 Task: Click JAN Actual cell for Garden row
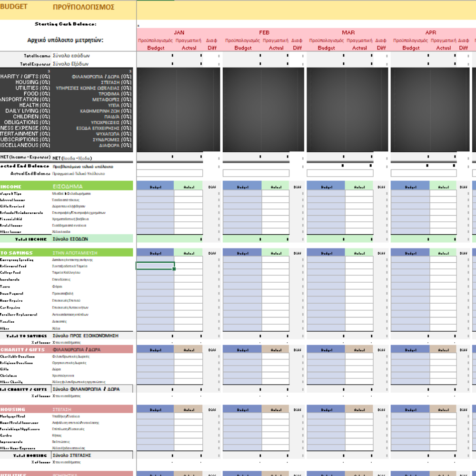click(188, 436)
